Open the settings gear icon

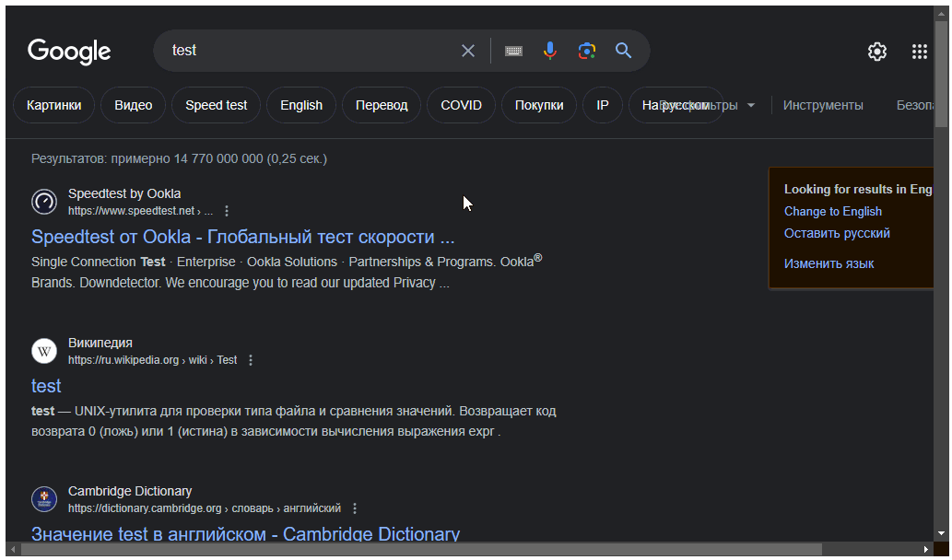pos(877,52)
